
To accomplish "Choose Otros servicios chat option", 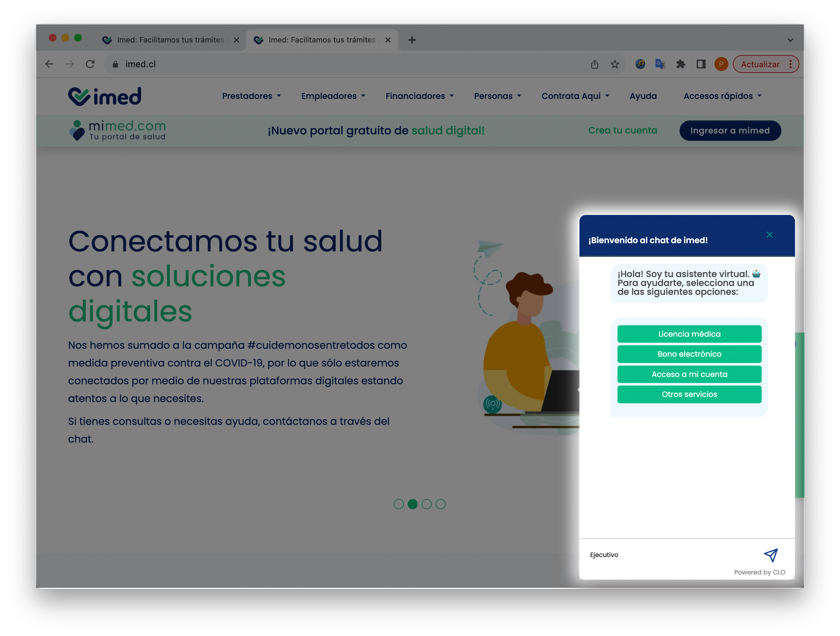I will pos(689,394).
